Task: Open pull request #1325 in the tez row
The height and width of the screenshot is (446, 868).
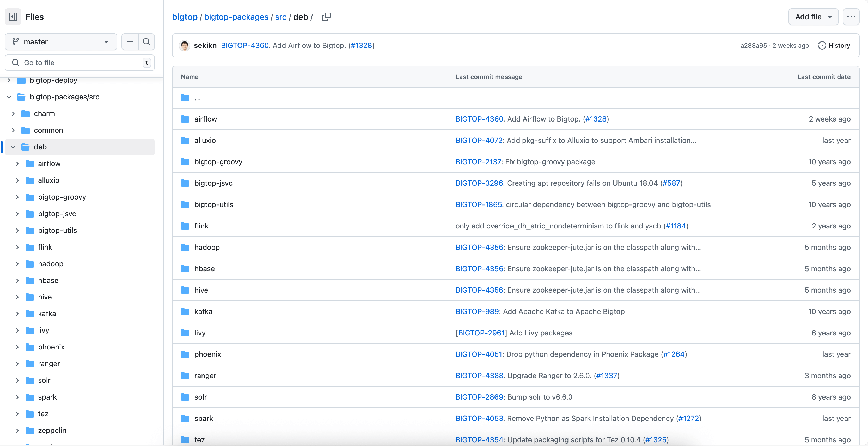Action: (x=656, y=439)
